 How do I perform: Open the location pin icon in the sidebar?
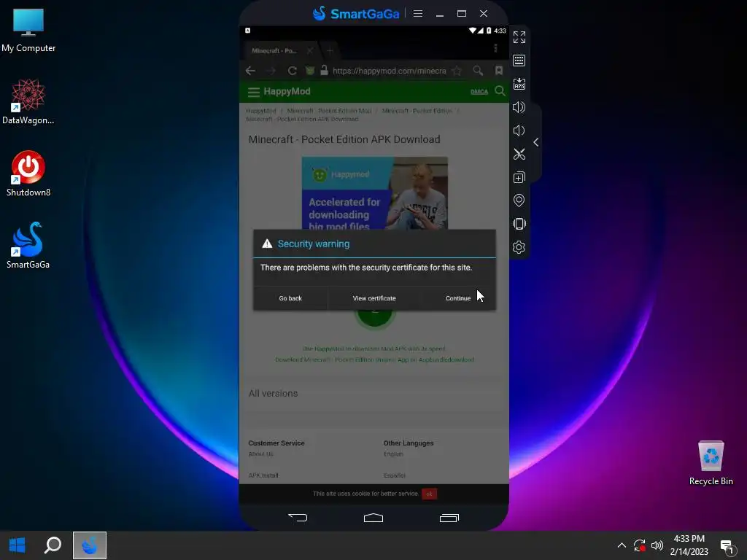(x=519, y=201)
